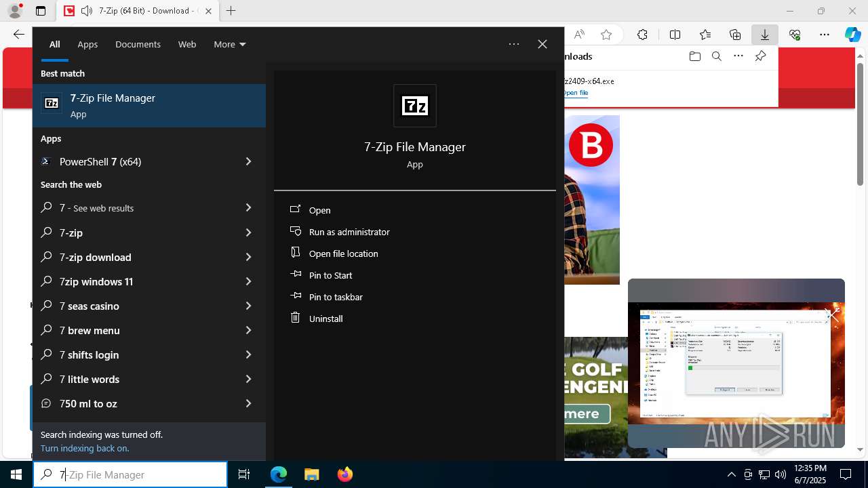Open the 7-Zip File Manager best match

click(x=149, y=106)
